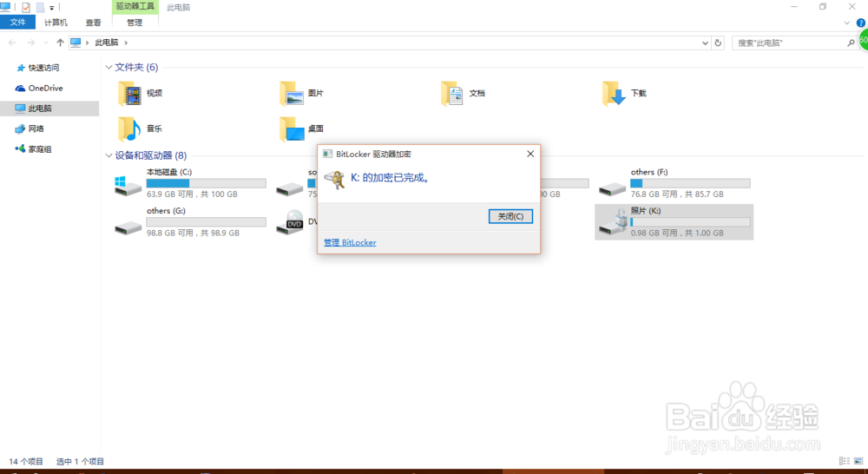Open the Manage BitLocker (管理 BitLocker) link
The height and width of the screenshot is (474, 868).
tap(350, 242)
